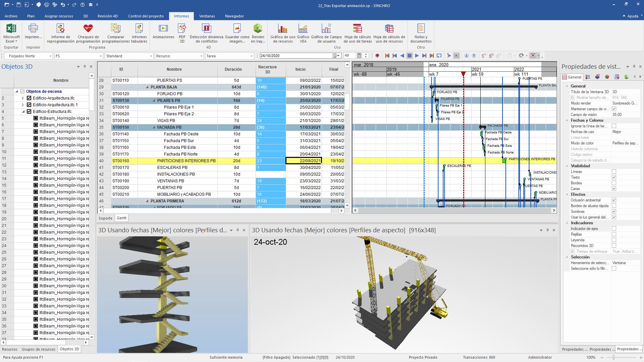Screen dimensions: 644x362
Task: Open the Chequeo de programación tool
Action: pos(88,32)
